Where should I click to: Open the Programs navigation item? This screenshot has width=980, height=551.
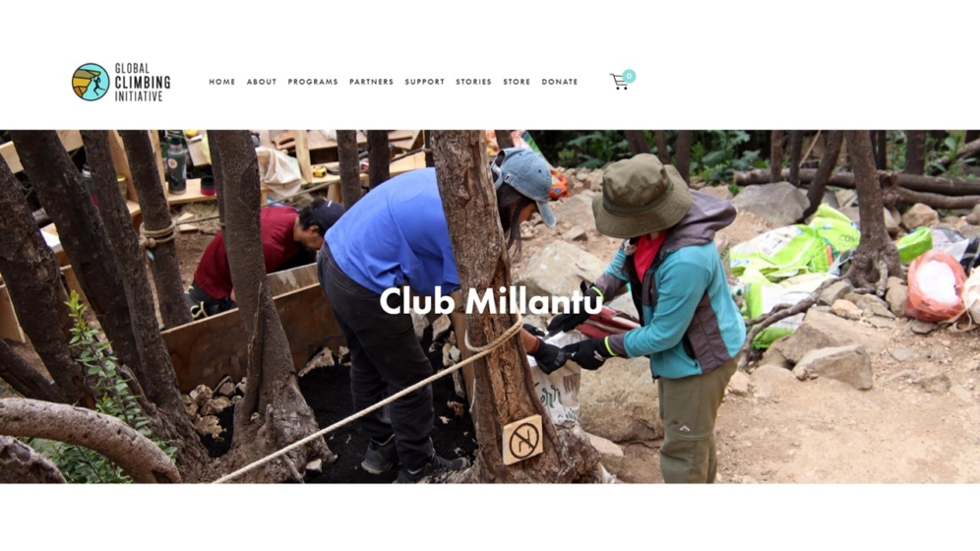[313, 82]
